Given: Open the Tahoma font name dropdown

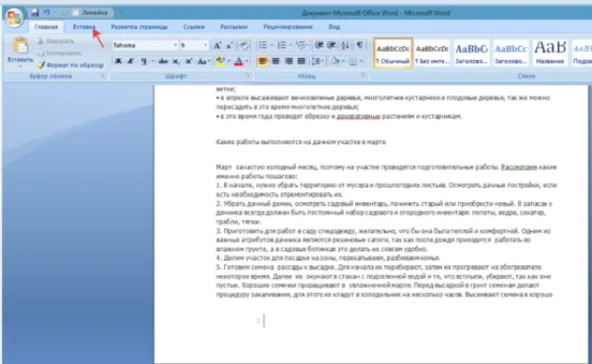Looking at the screenshot, I should point(175,45).
